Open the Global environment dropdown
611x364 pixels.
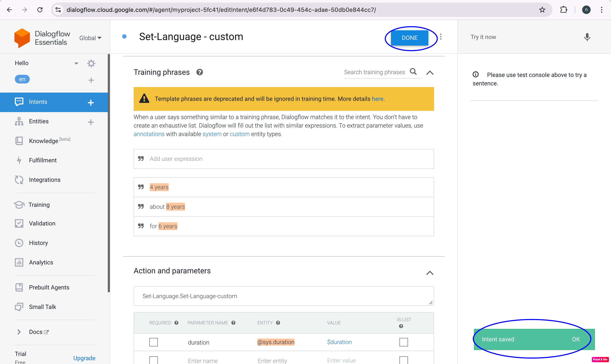tap(90, 38)
